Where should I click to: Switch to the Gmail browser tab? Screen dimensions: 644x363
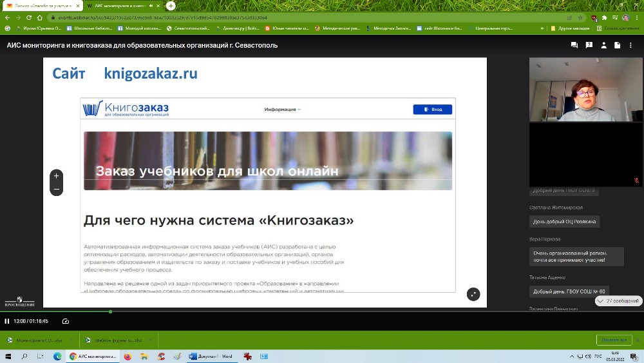click(42, 5)
